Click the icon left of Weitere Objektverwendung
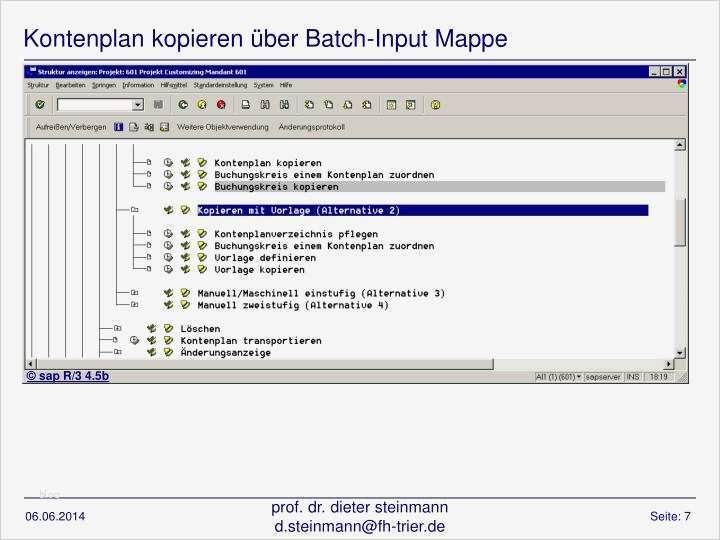Screen dimensions: 720x540 (164, 127)
